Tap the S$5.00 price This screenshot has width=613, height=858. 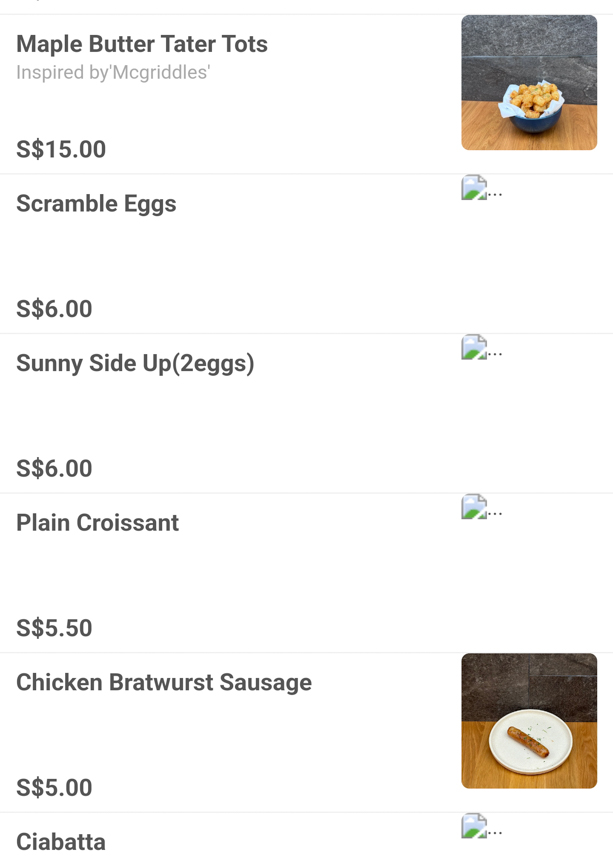(54, 788)
